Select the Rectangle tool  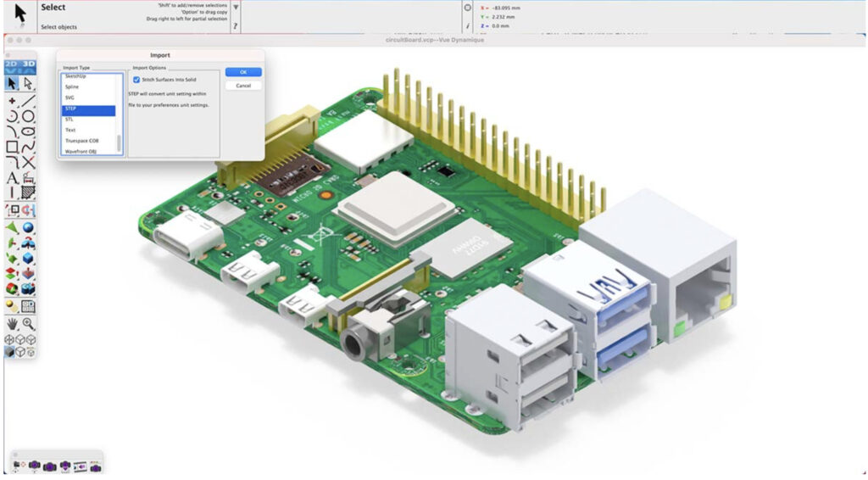pos(12,147)
